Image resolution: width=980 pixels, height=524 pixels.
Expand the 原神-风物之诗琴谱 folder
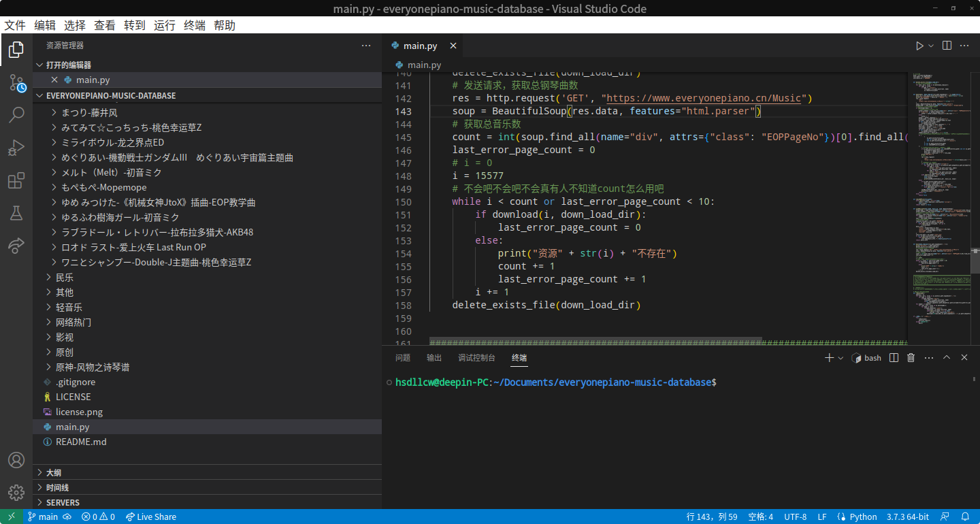[207, 367]
